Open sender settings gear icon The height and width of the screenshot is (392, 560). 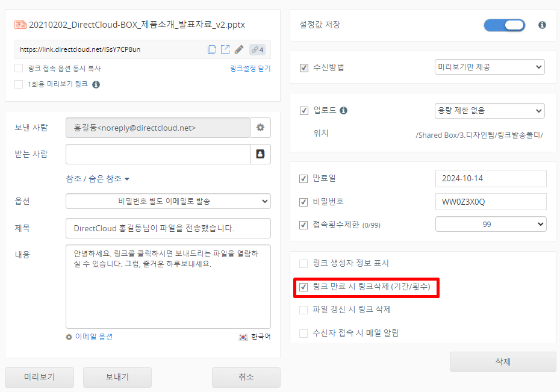tap(260, 128)
